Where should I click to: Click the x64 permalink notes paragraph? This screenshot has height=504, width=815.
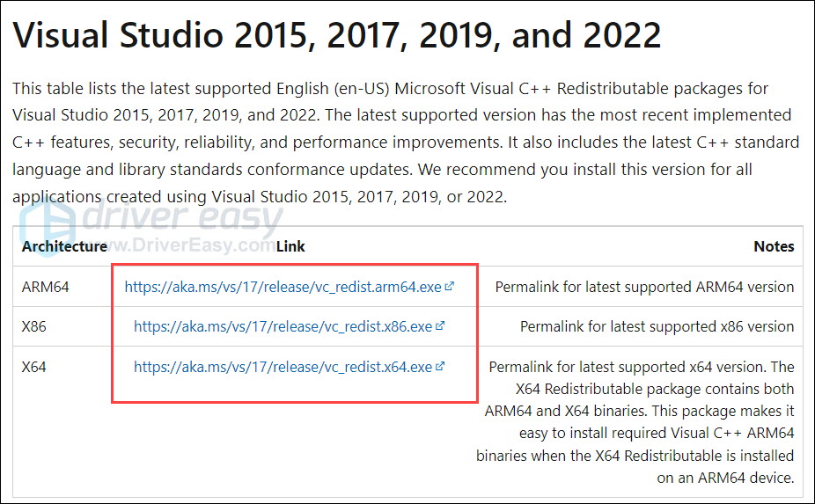click(x=639, y=422)
